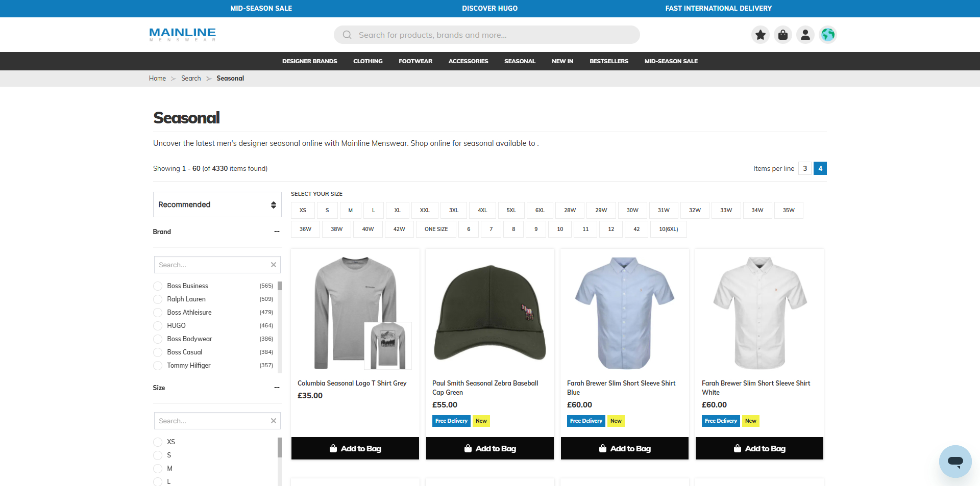Screen dimensions: 980x486
Task: Select the XXL size button
Action: pyautogui.click(x=425, y=210)
